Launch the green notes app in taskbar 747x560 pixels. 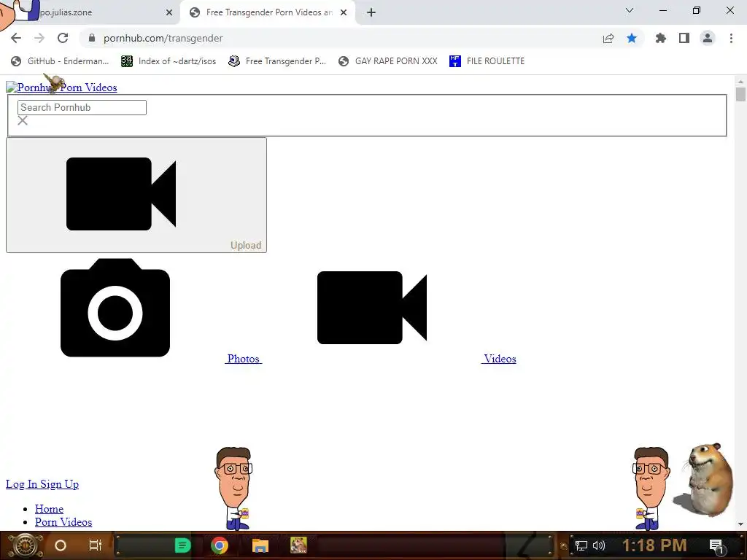coord(182,545)
